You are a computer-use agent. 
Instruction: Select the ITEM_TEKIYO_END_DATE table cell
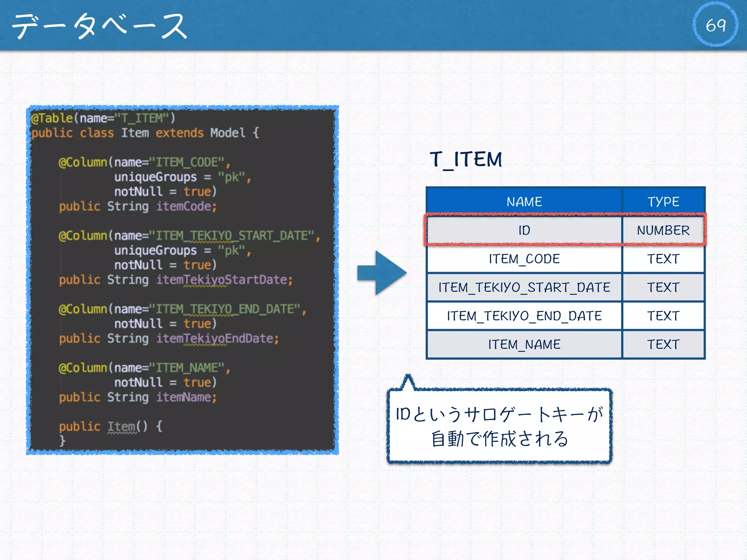point(524,316)
